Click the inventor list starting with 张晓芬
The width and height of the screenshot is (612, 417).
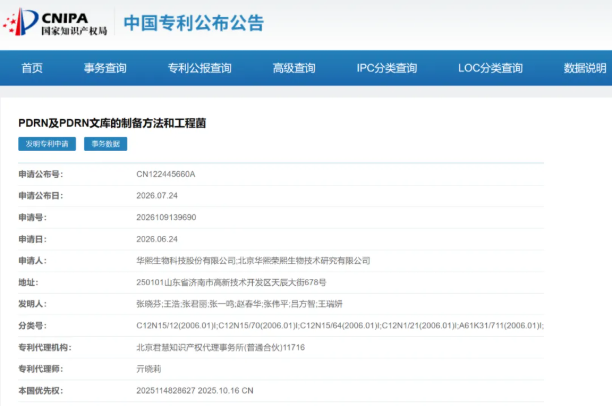tap(239, 304)
